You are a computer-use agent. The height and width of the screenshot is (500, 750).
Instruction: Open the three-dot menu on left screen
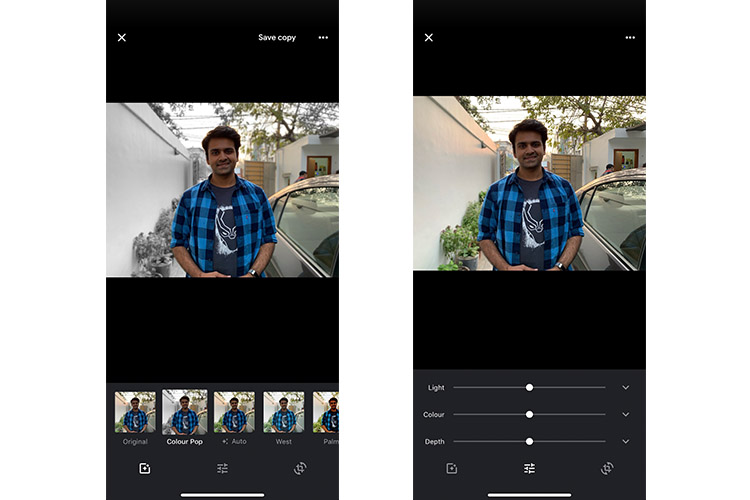[x=323, y=37]
